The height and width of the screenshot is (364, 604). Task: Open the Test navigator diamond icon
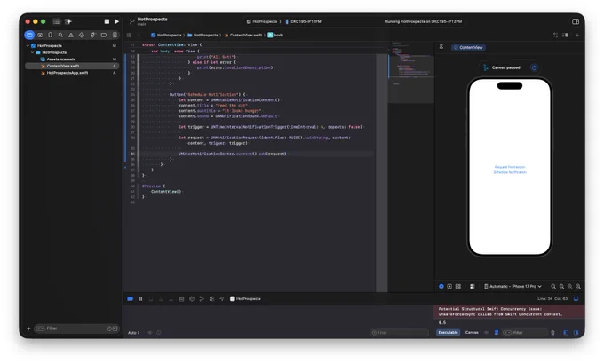click(x=82, y=35)
